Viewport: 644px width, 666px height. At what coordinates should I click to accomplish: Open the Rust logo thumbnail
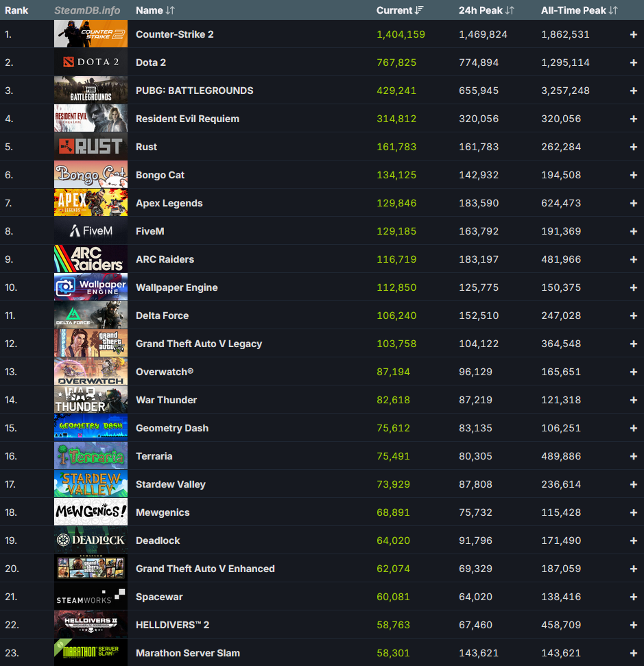(91, 146)
